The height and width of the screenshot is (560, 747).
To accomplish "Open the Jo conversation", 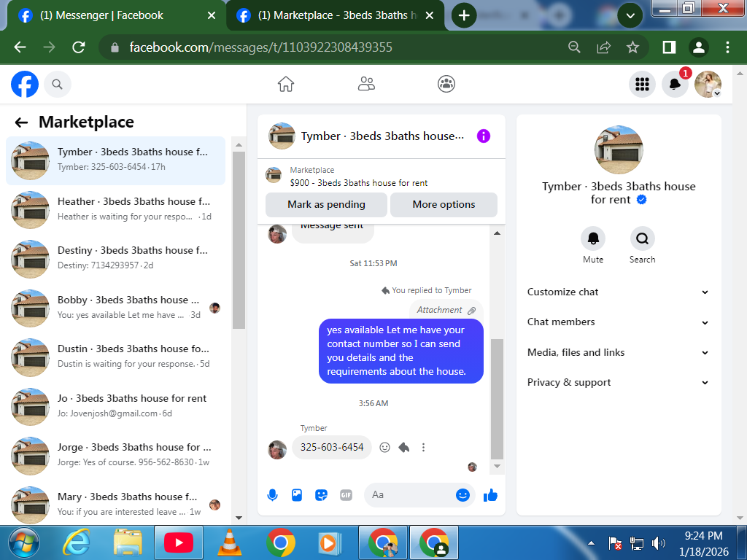I will point(115,406).
